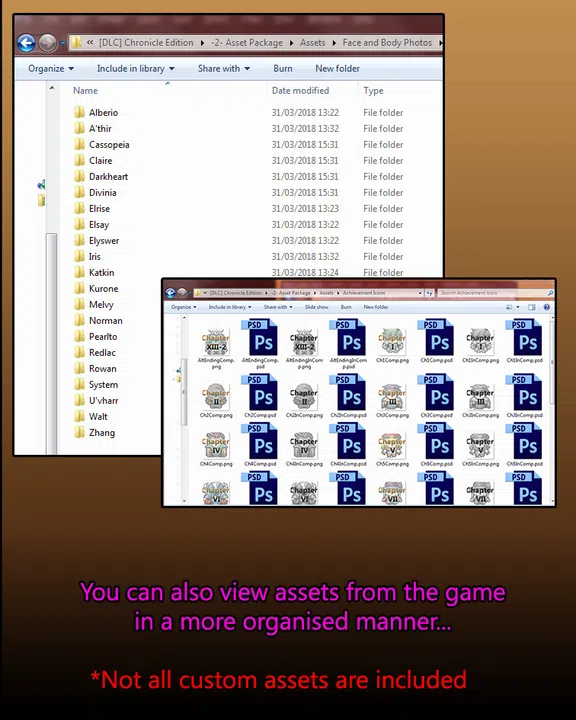Open Organize menu in Achievement Icons window

(x=183, y=307)
